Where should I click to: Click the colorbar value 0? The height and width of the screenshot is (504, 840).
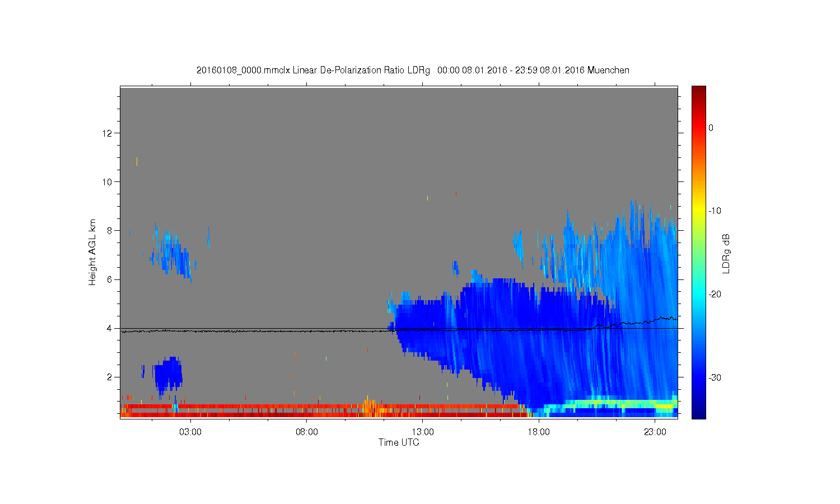pyautogui.click(x=711, y=128)
